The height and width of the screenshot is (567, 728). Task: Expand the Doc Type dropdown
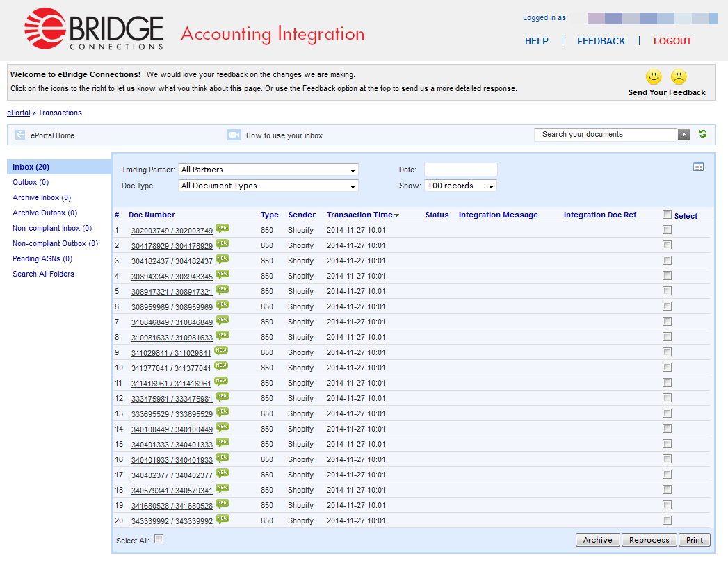pos(268,186)
